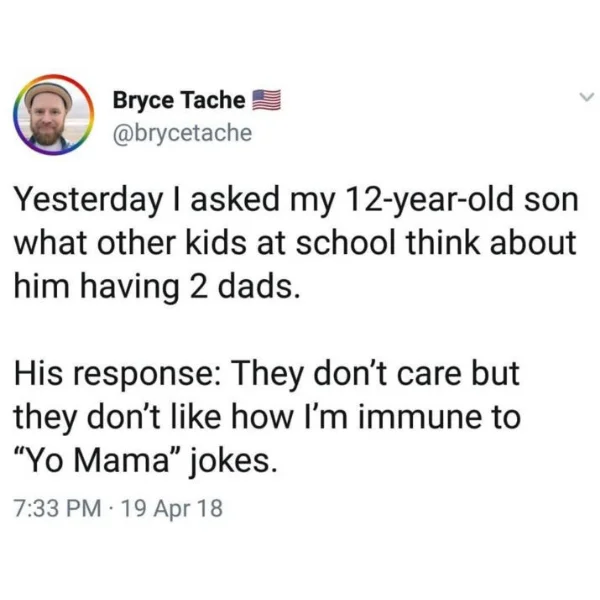The image size is (600, 600).
Task: Expand the tweet options chevron
Action: click(587, 96)
